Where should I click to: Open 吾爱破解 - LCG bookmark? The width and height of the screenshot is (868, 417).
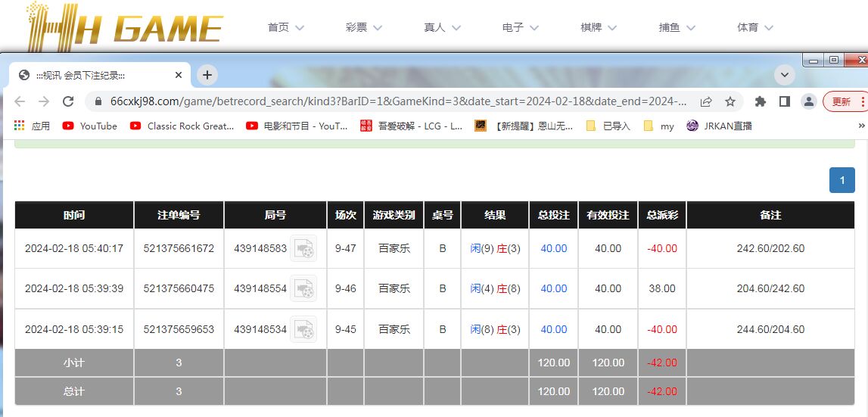(412, 126)
